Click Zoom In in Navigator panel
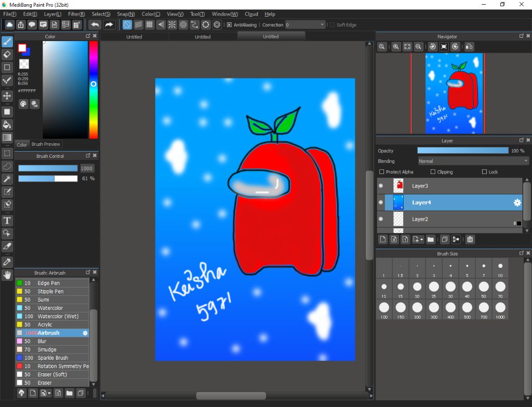The image size is (532, 407). tap(395, 47)
